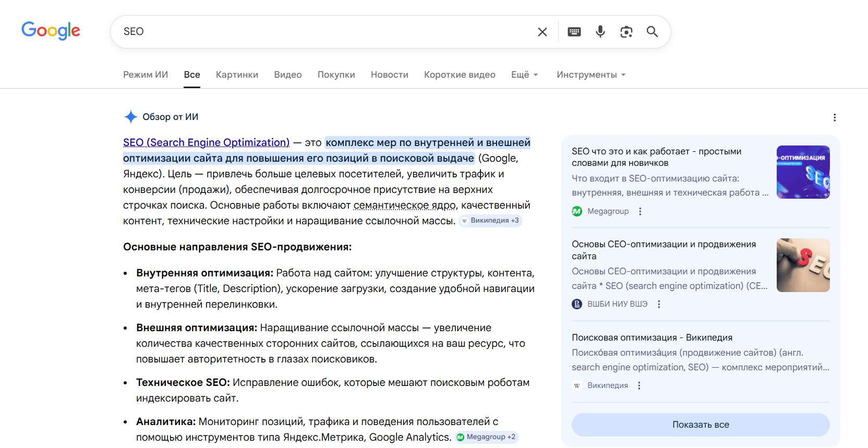Open three-dot menu next to ВШБИ НИУ ВШЭ
Viewport: 868px width, 448px height.
point(659,304)
